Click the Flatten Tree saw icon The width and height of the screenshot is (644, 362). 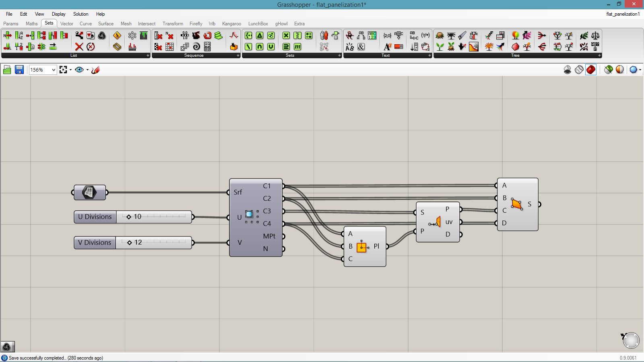click(x=462, y=36)
